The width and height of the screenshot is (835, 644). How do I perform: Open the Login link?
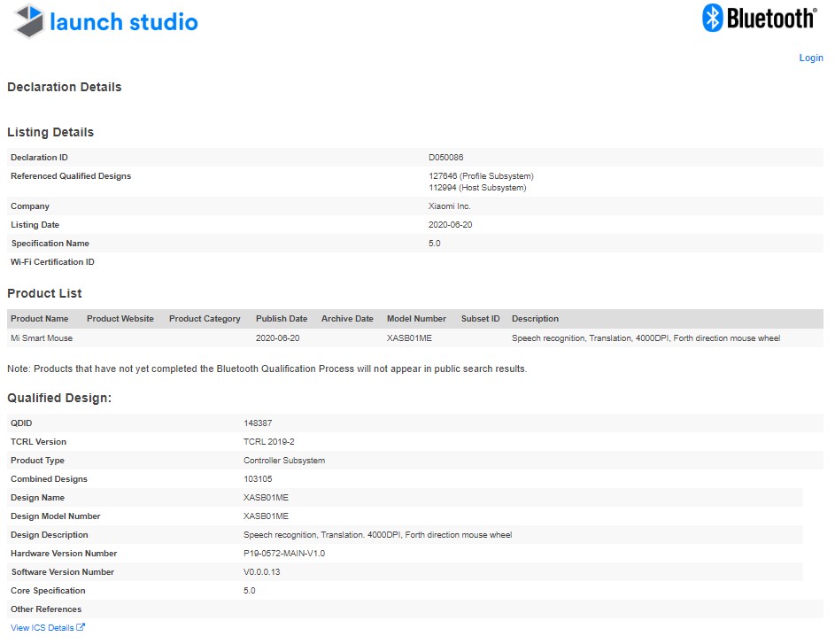(x=810, y=58)
